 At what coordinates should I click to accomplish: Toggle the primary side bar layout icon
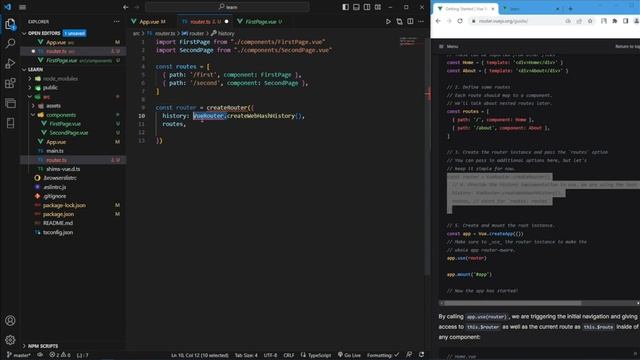point(345,7)
